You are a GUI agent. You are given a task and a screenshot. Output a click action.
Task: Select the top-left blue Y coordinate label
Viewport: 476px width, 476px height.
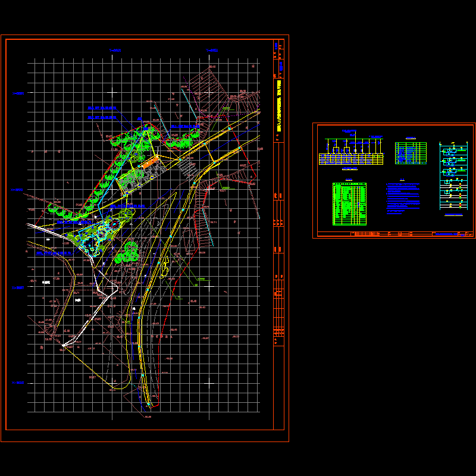click(x=115, y=51)
